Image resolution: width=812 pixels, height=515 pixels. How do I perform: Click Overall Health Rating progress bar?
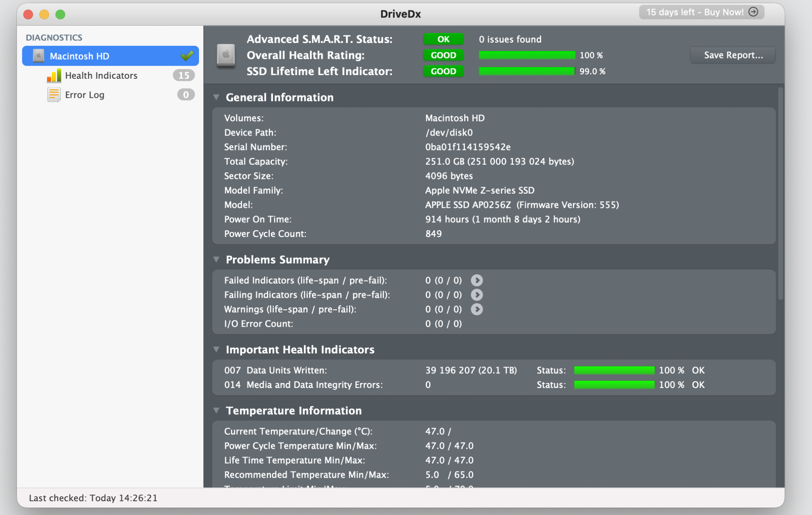pos(527,55)
